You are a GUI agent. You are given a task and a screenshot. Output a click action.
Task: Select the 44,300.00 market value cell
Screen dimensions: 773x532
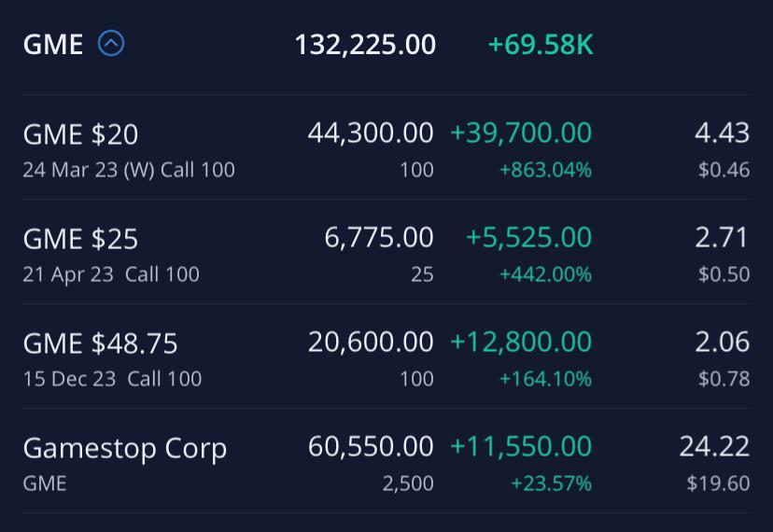[x=371, y=133]
